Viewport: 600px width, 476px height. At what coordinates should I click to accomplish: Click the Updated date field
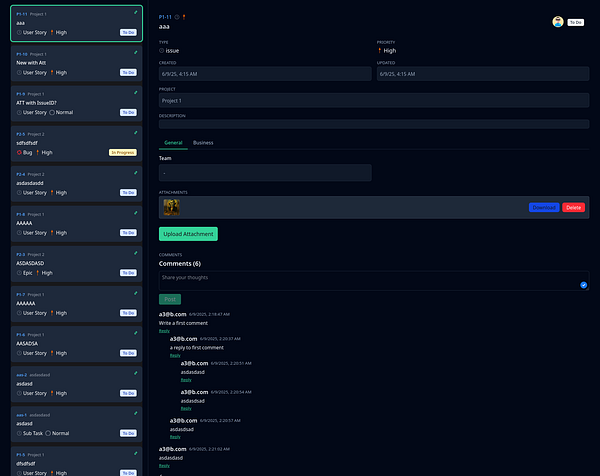click(483, 74)
